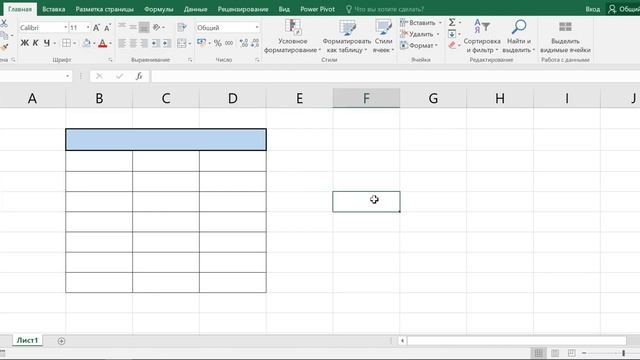Screen dimensions: 640x360
Task: Click the Increase Decimal icon
Action: pos(244,43)
